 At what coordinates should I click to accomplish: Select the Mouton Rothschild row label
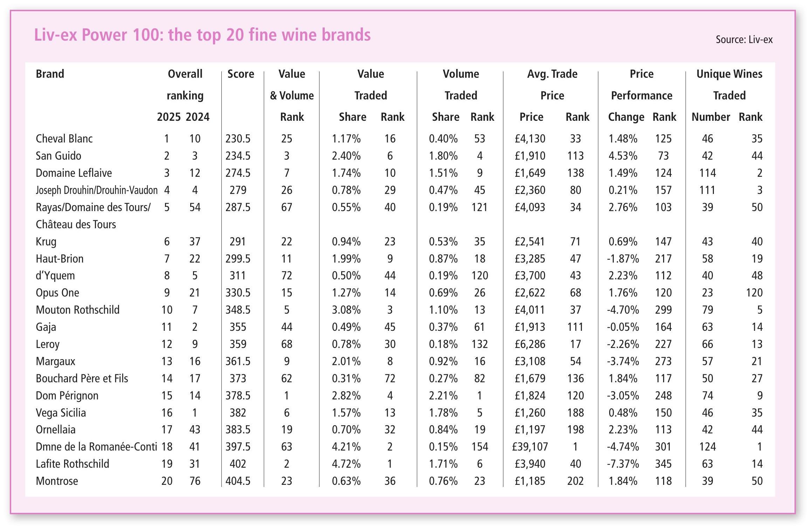[x=77, y=310]
